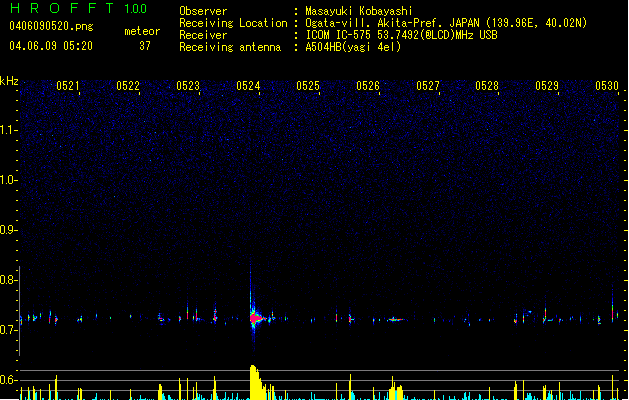Click the 1.0 kHz axis label

click(x=8, y=180)
